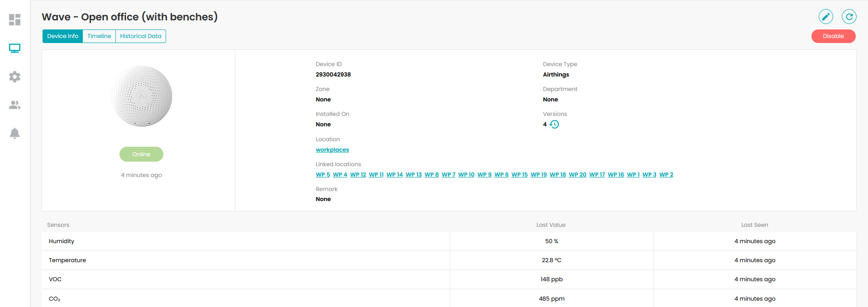This screenshot has width=868, height=307.
Task: Click the Device ID value 2930042938
Action: pyautogui.click(x=333, y=75)
